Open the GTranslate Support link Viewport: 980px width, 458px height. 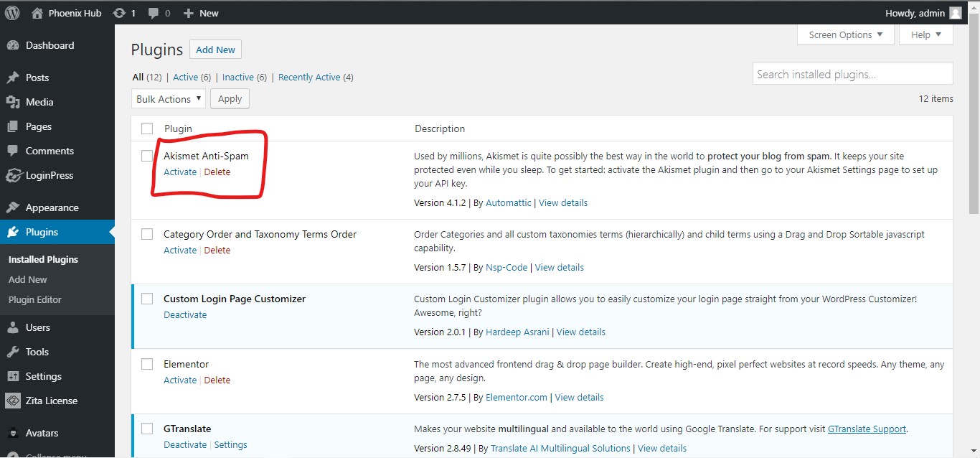(x=867, y=429)
